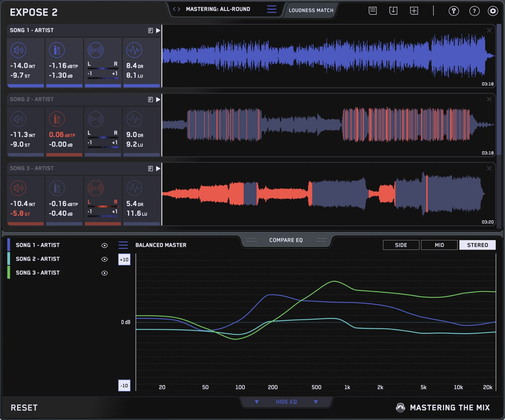
Task: Enable SIDE channel view in the EQ panel
Action: pos(401,245)
